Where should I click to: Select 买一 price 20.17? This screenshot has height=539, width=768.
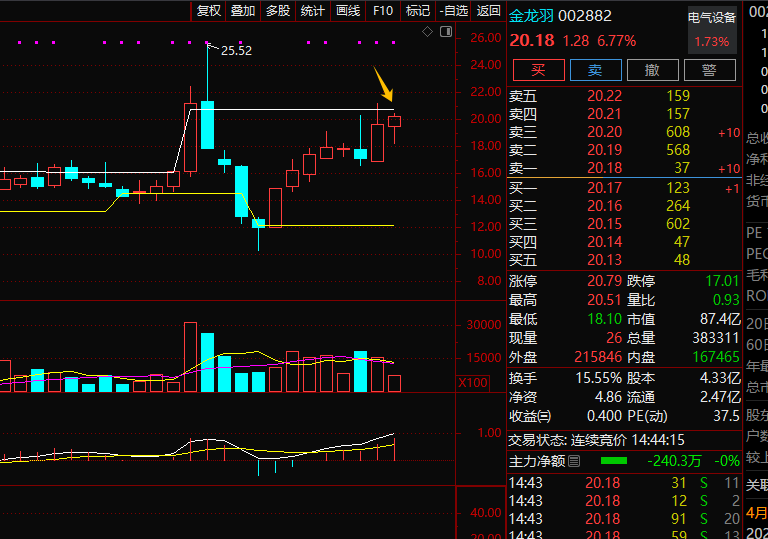(604, 188)
